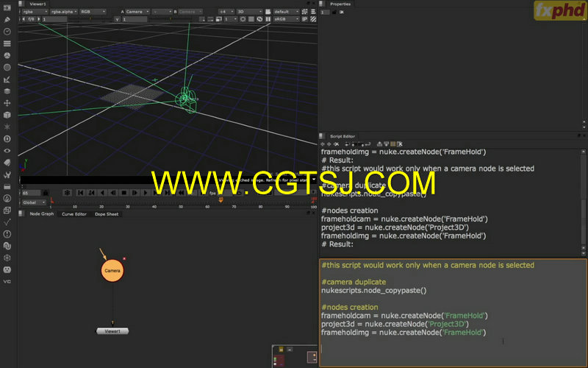Open the Views nodes menu (eye icon)
This screenshot has height=368, width=588.
pyautogui.click(x=7, y=151)
